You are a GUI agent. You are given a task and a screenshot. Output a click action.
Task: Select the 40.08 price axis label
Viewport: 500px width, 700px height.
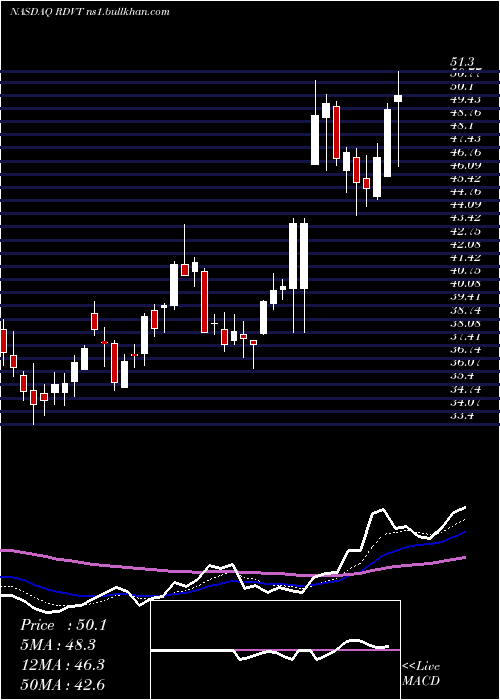[x=465, y=283]
